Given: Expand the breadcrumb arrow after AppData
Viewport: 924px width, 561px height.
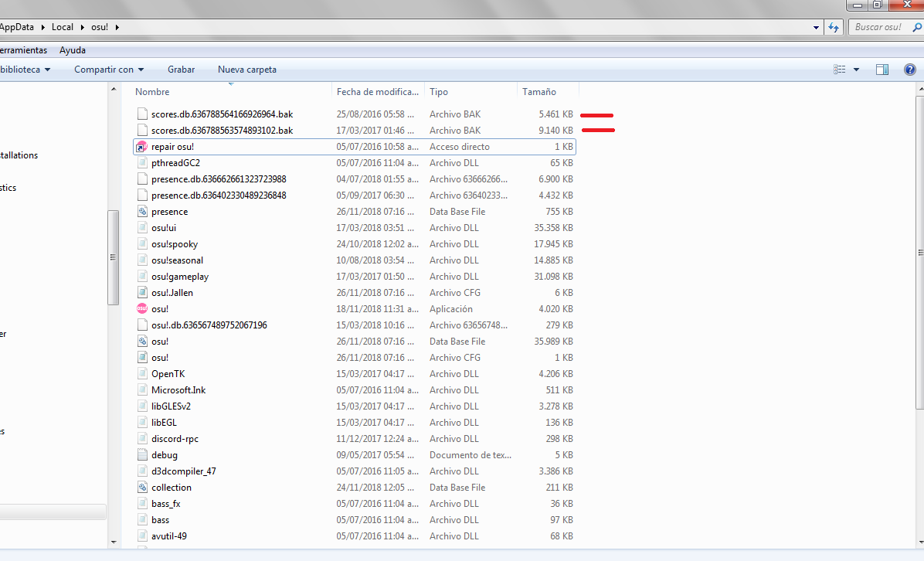Looking at the screenshot, I should click(x=42, y=27).
